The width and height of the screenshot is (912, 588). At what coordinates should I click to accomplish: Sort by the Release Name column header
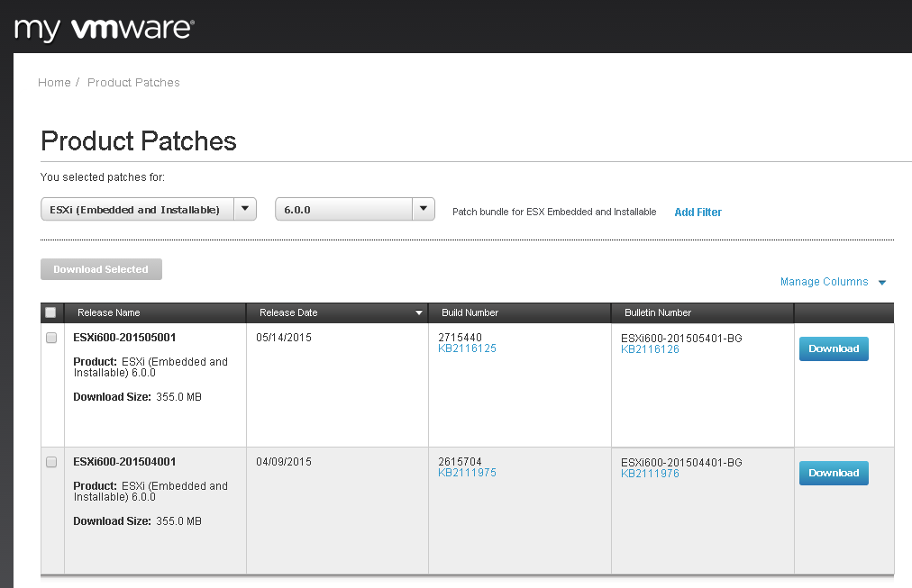click(x=109, y=312)
